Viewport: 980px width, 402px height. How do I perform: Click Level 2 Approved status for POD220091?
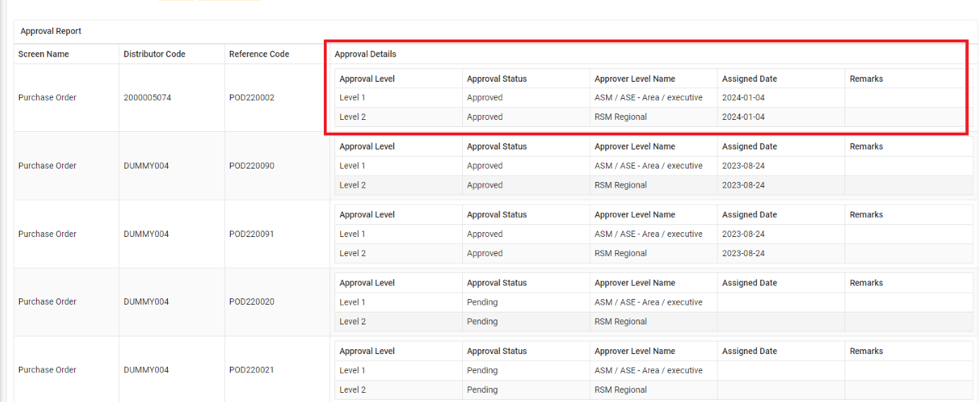485,253
